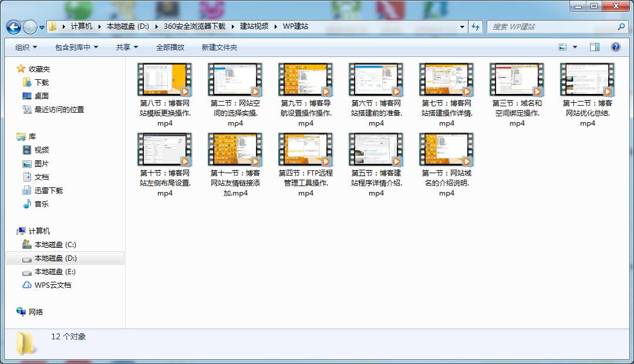This screenshot has width=634, height=364.
Task: Open the help question mark icon
Action: (x=615, y=47)
